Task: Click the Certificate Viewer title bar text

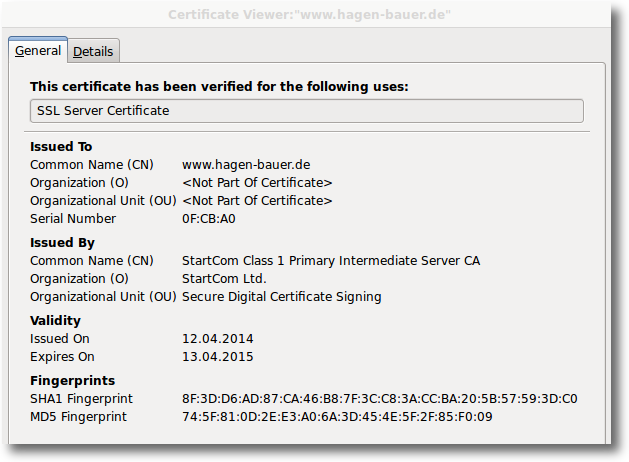Action: (x=309, y=14)
